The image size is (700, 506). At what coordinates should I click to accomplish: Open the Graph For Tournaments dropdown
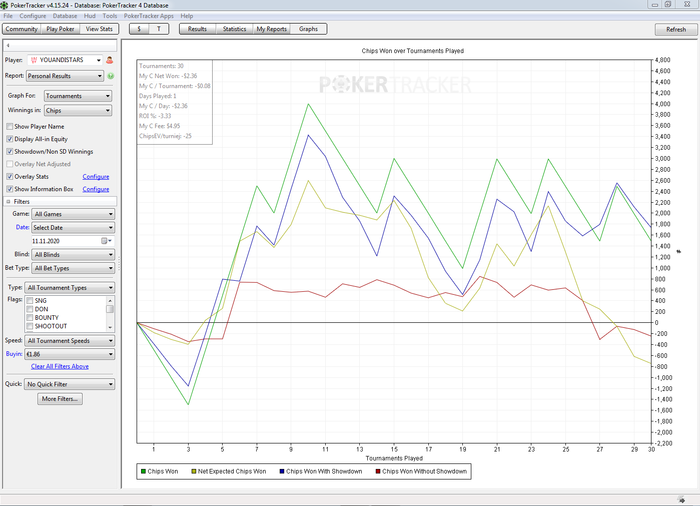pyautogui.click(x=80, y=97)
